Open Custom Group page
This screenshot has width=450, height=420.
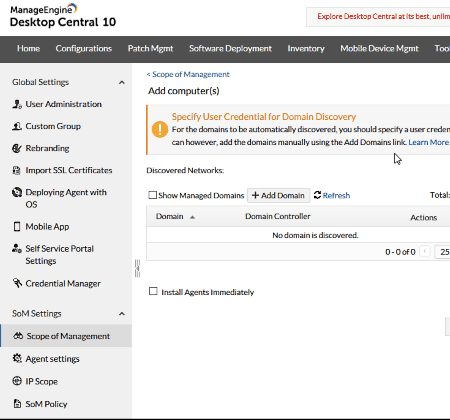pyautogui.click(x=53, y=126)
